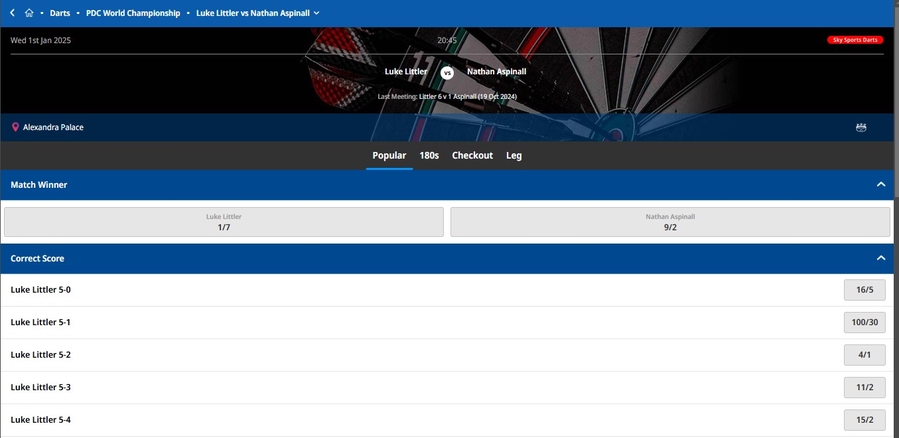Select Luke Littler 5-0 odds 16/5

pyautogui.click(x=865, y=290)
